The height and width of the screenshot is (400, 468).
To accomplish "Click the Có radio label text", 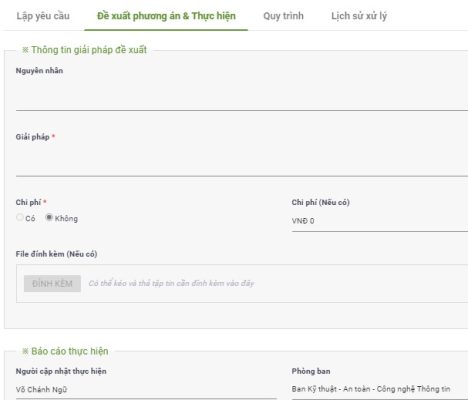I will (30, 219).
